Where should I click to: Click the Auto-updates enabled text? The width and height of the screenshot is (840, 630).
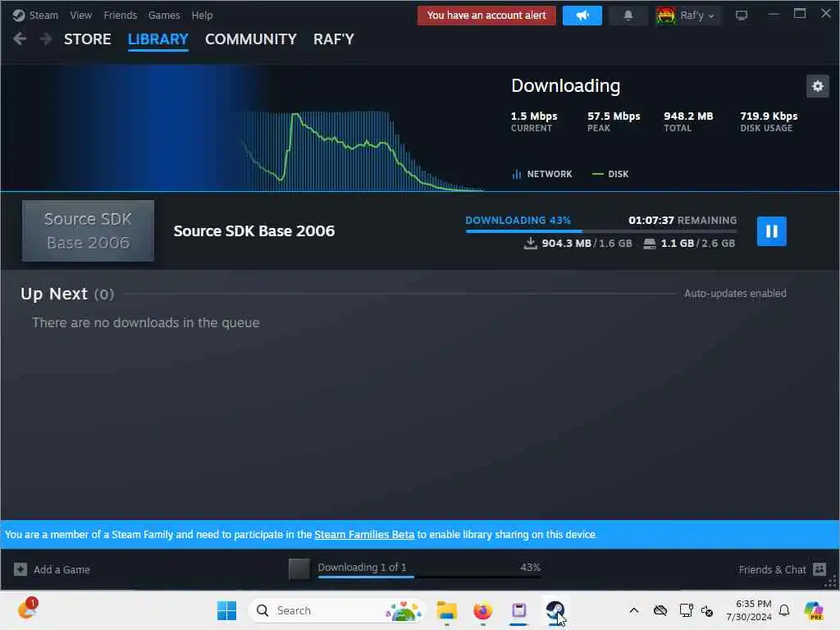pyautogui.click(x=735, y=293)
